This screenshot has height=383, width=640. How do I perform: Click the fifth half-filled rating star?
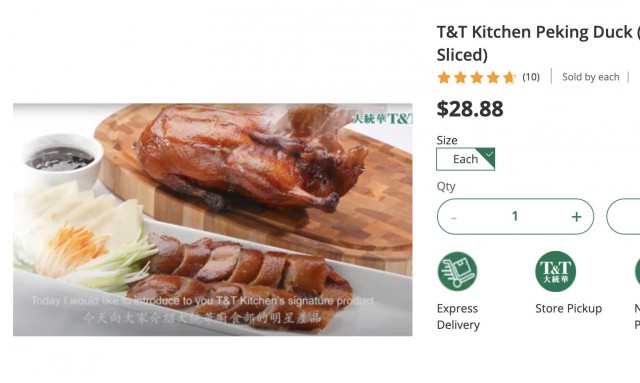509,77
